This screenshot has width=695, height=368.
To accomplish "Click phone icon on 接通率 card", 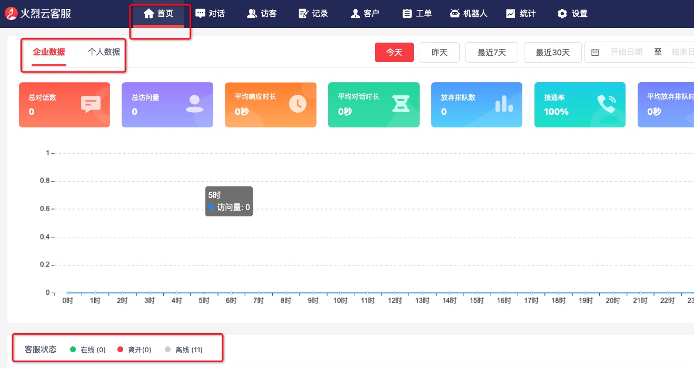I will (606, 104).
